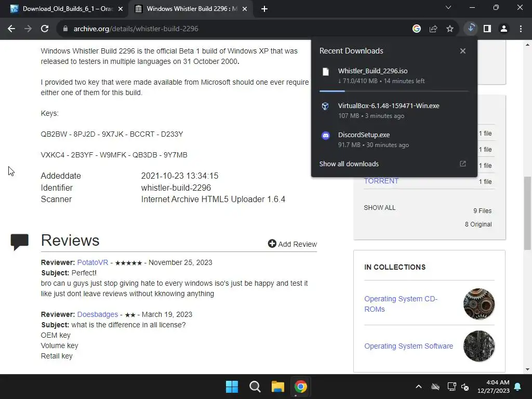The height and width of the screenshot is (399, 532).
Task: Open Operating System Software collection
Action: click(408, 346)
